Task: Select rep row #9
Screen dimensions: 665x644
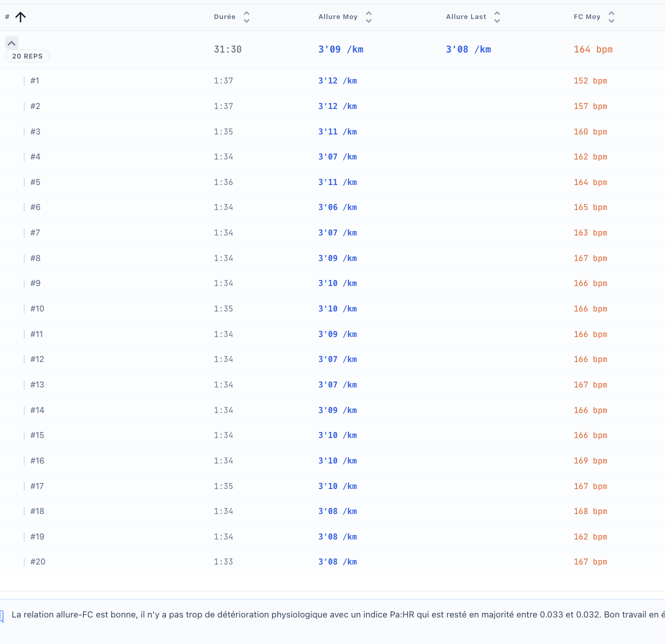Action: tap(332, 283)
